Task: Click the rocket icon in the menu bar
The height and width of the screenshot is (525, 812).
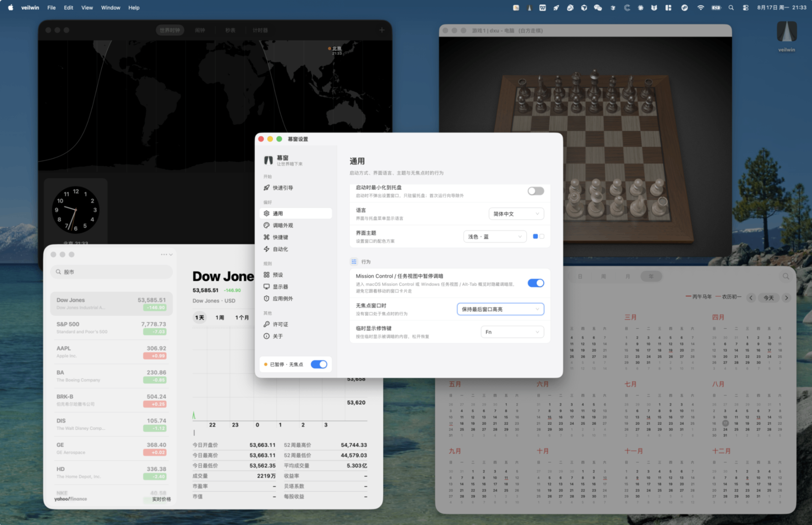Action: [556, 8]
